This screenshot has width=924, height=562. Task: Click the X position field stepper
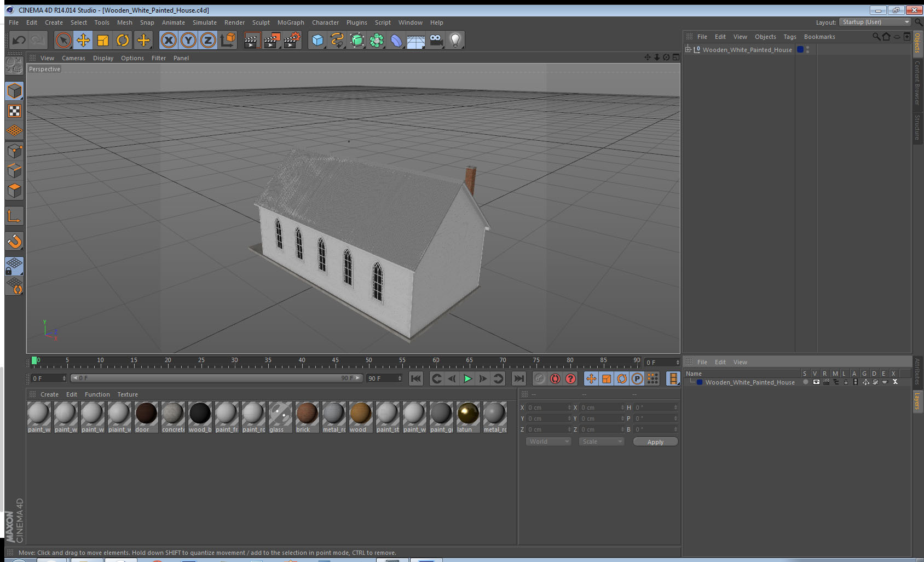coord(569,408)
